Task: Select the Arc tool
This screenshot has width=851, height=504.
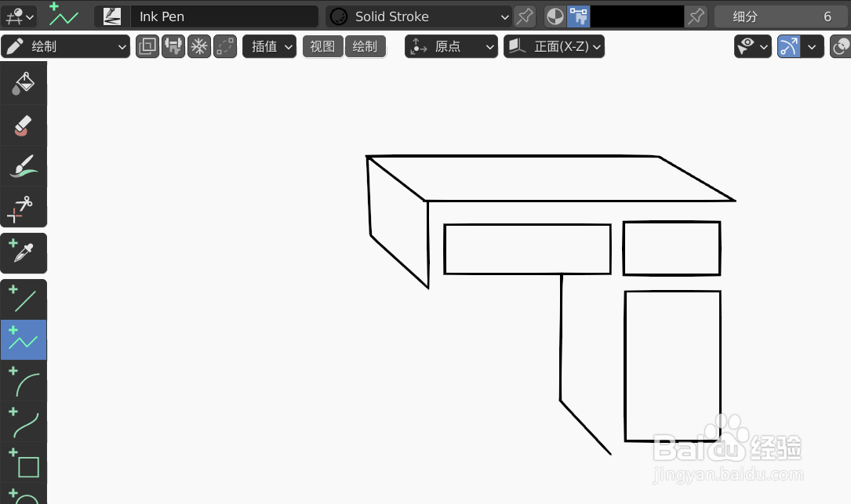Action: pos(24,382)
